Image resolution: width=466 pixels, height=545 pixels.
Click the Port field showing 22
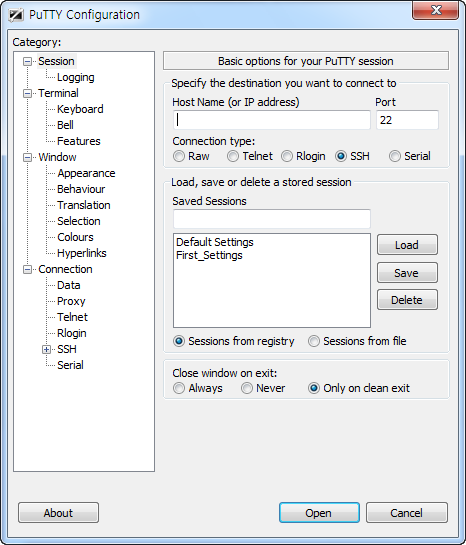[x=407, y=120]
